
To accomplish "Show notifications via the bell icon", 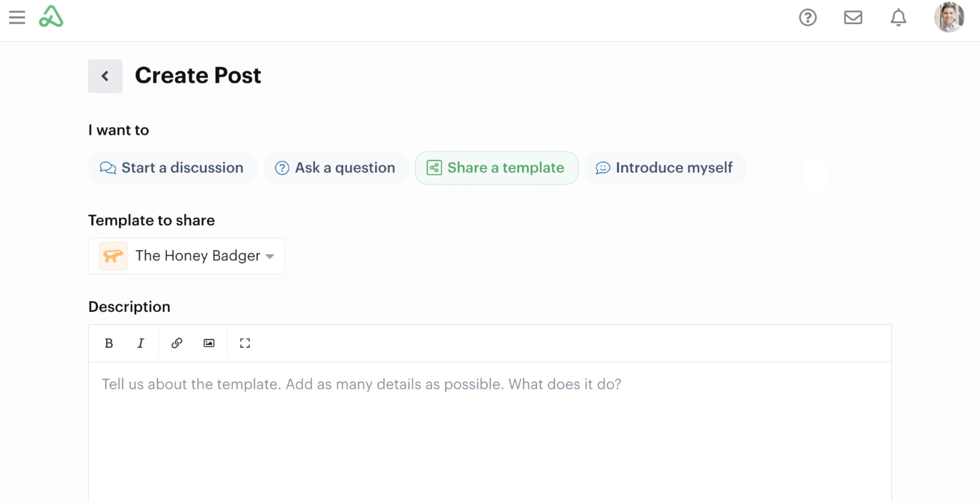I will [x=898, y=17].
